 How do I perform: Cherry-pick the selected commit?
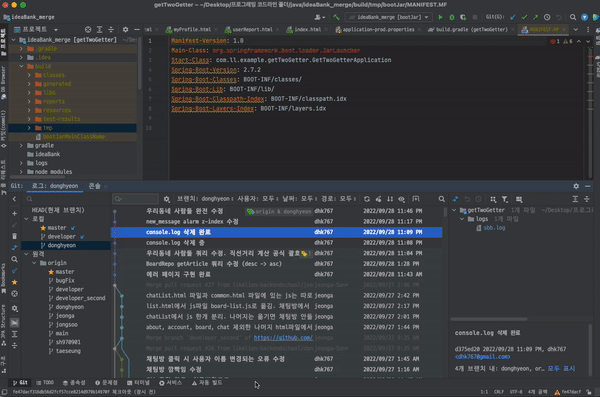point(378,199)
